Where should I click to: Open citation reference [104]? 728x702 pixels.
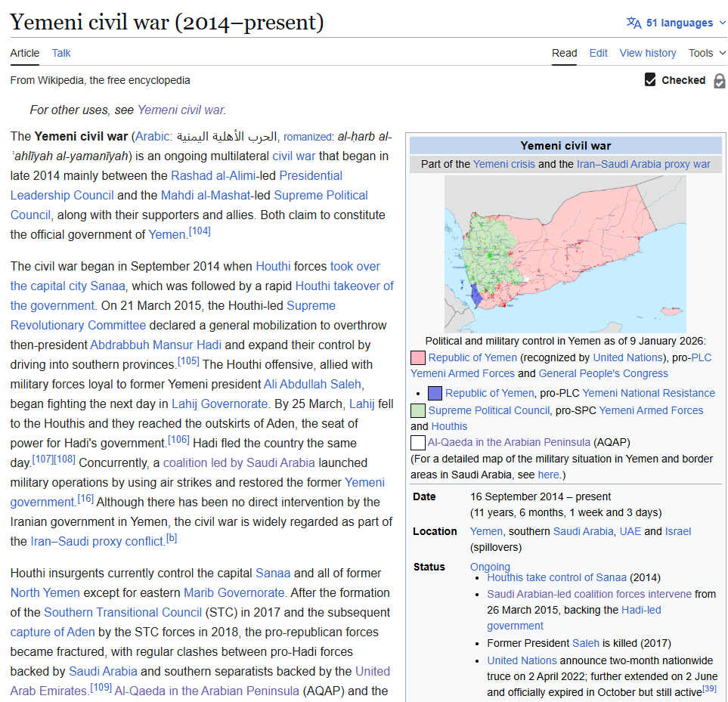[200, 231]
